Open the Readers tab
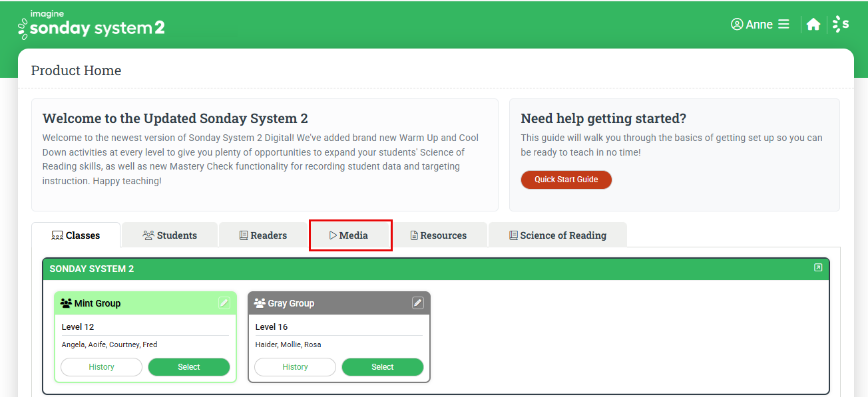The image size is (868, 397). pos(263,235)
